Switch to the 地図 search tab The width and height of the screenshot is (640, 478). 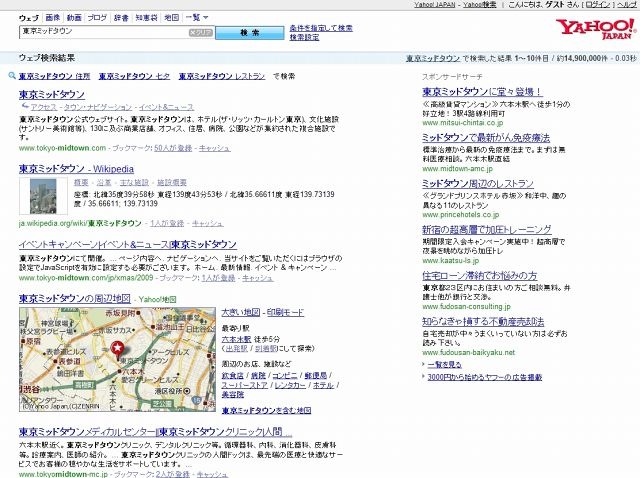pos(171,18)
